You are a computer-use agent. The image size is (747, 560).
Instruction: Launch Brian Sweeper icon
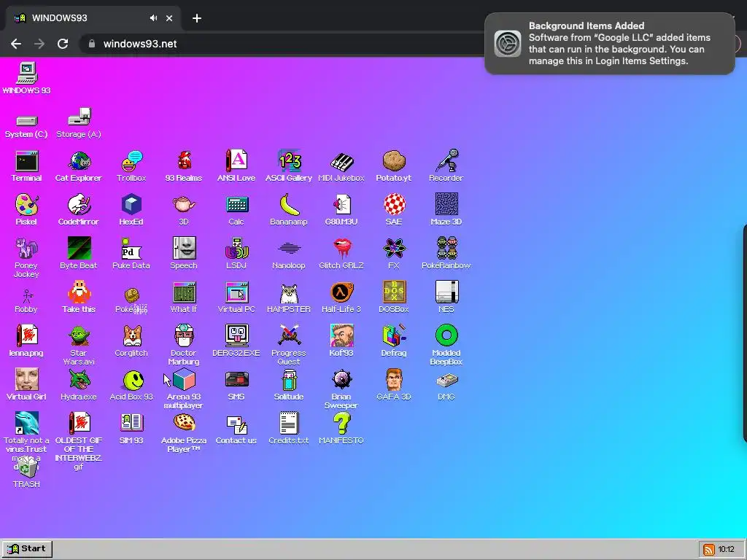341,379
